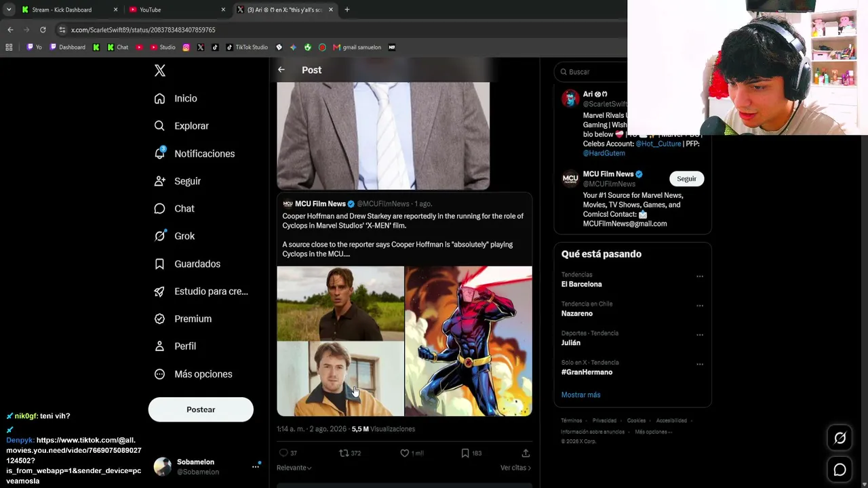Open options dots for Nazareno trend
The image size is (868, 488).
[x=700, y=306]
